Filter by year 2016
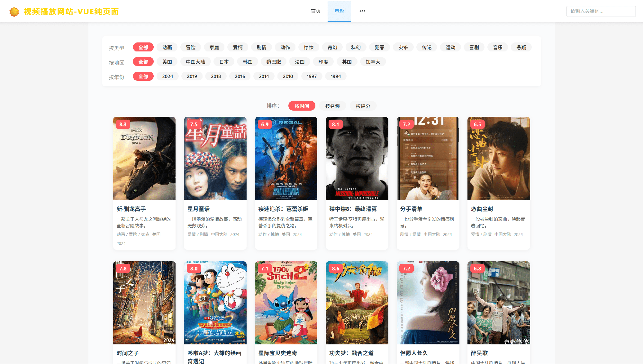Screen dimensions: 643x364 tap(240, 76)
